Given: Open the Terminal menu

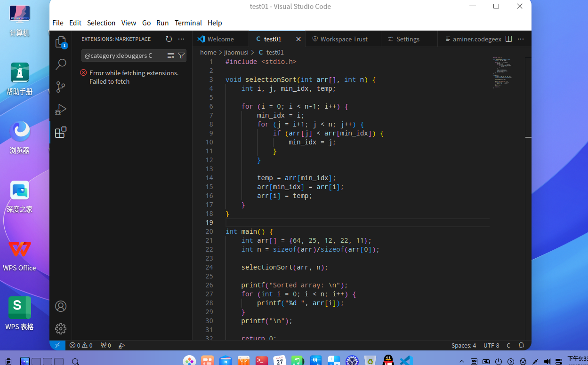Looking at the screenshot, I should click(x=188, y=23).
